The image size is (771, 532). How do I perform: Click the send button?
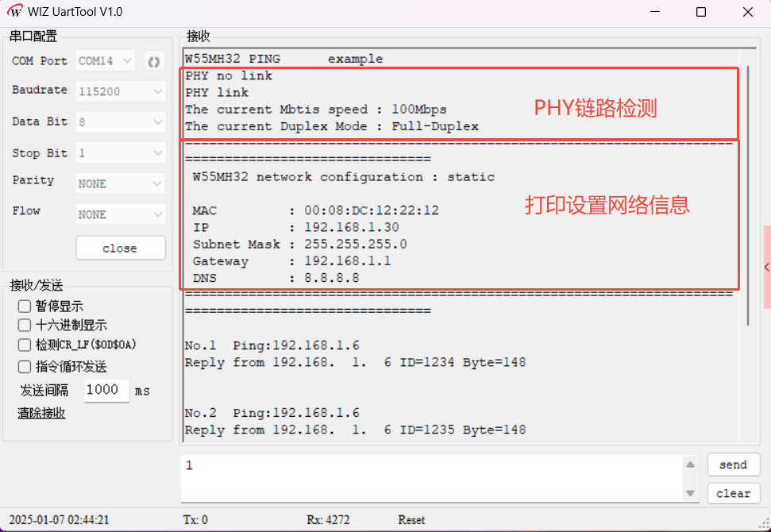[x=733, y=465]
